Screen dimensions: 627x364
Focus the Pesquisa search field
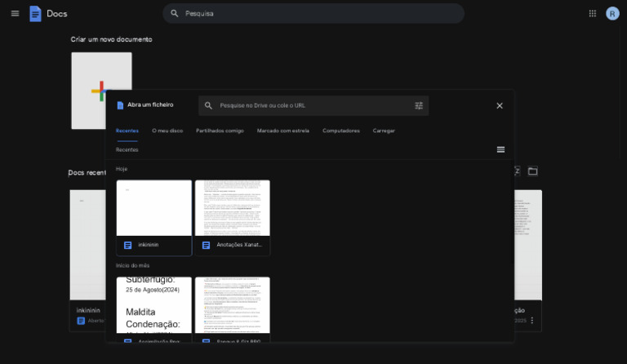(x=313, y=14)
